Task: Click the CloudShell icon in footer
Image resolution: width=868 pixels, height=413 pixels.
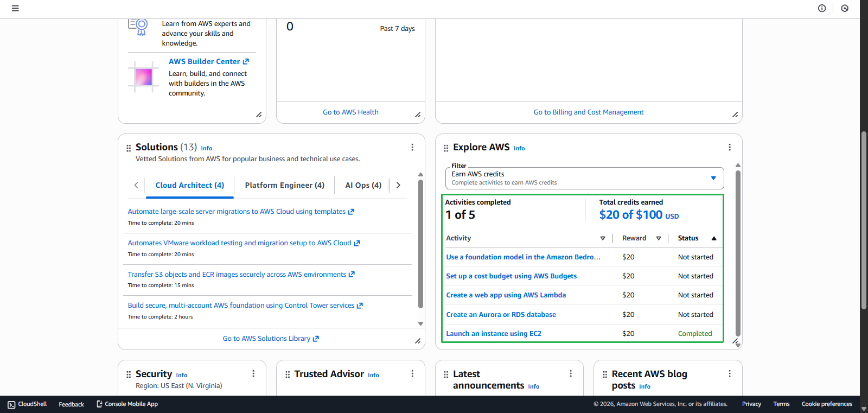Action: (11, 404)
